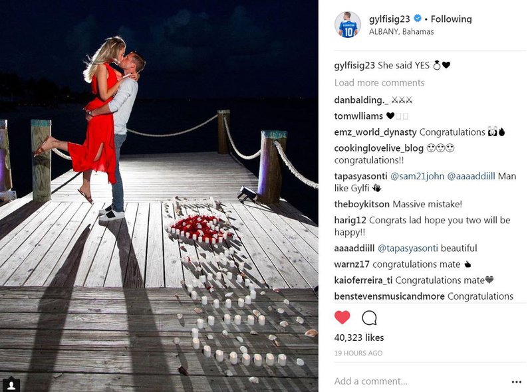Open gylfisig23 profile avatar
532x392 pixels.
pyautogui.click(x=347, y=25)
